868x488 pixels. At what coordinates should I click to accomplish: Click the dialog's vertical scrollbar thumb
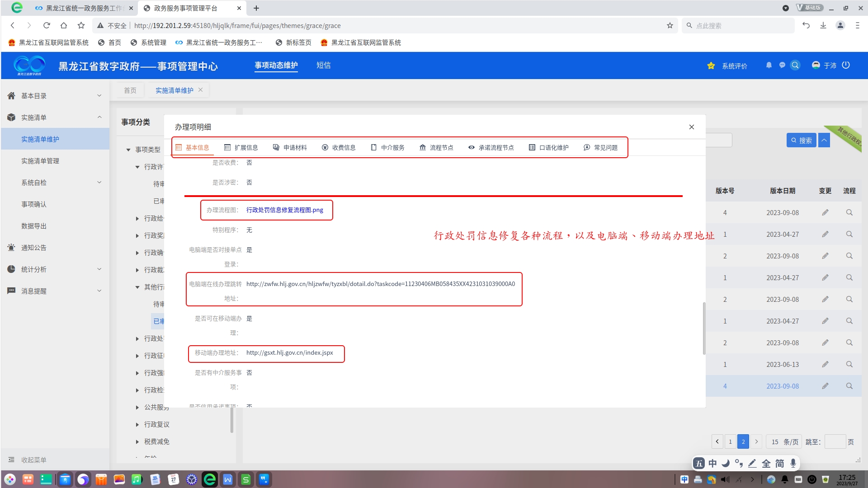coord(704,328)
